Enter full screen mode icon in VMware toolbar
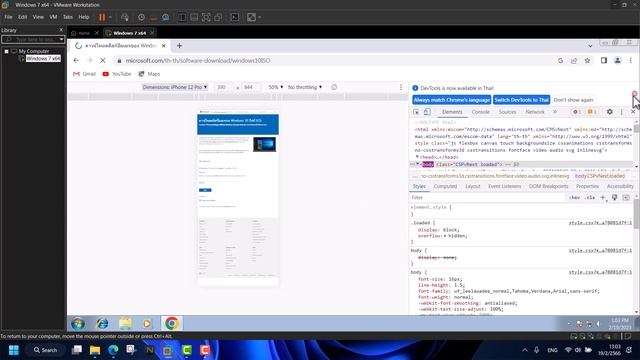 206,17
